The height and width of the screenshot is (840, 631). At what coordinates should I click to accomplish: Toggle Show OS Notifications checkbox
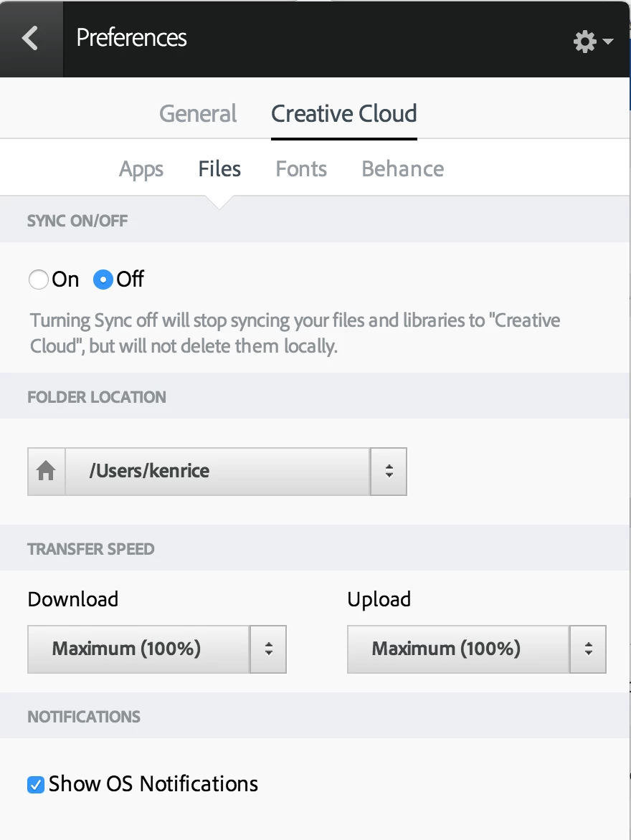(36, 785)
